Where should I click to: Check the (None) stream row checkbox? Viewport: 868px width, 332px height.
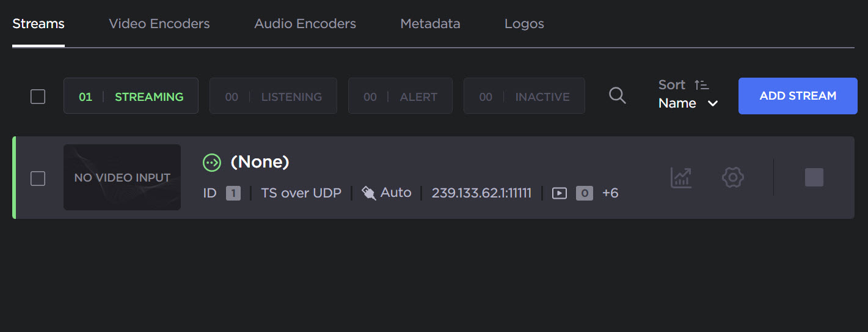[38, 178]
